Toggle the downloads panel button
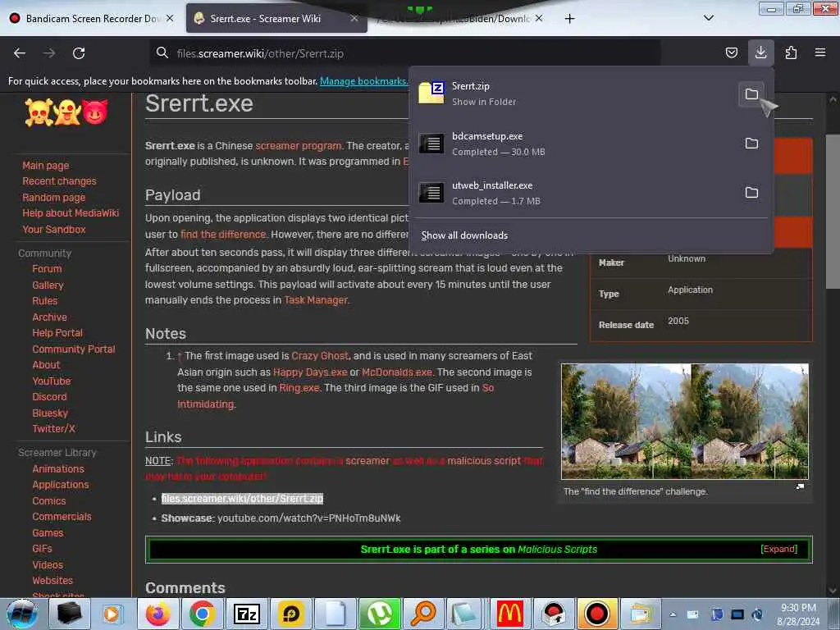 point(760,52)
